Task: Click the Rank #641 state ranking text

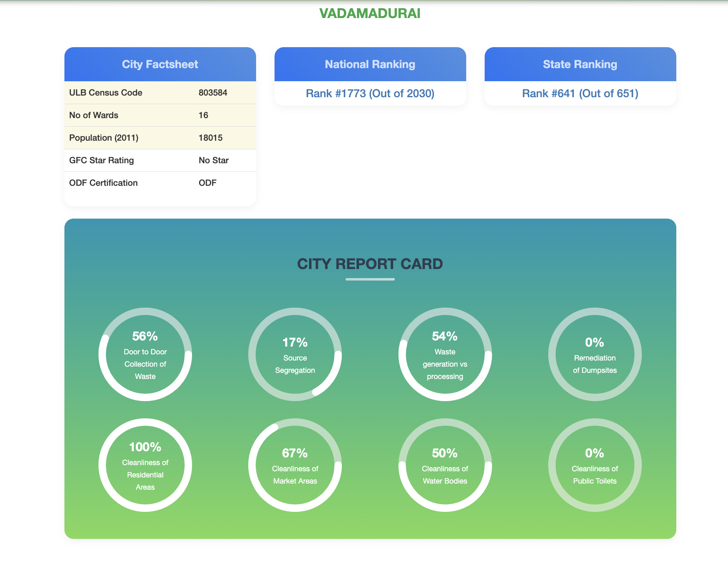Action: click(x=580, y=94)
